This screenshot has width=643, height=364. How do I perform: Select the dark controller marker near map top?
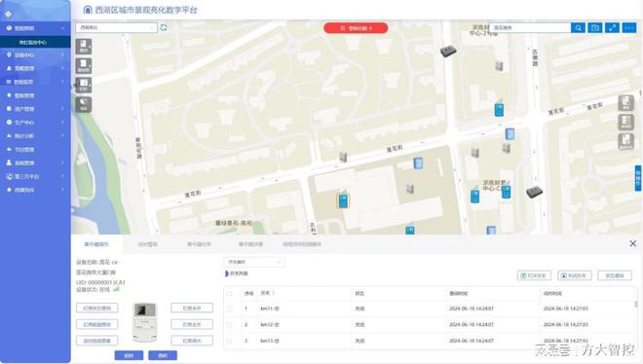point(448,52)
